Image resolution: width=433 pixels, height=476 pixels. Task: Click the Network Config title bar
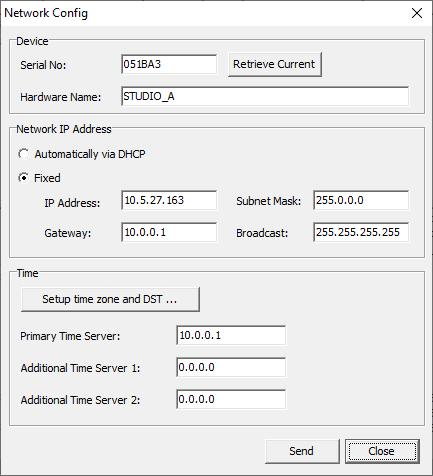tap(200, 13)
